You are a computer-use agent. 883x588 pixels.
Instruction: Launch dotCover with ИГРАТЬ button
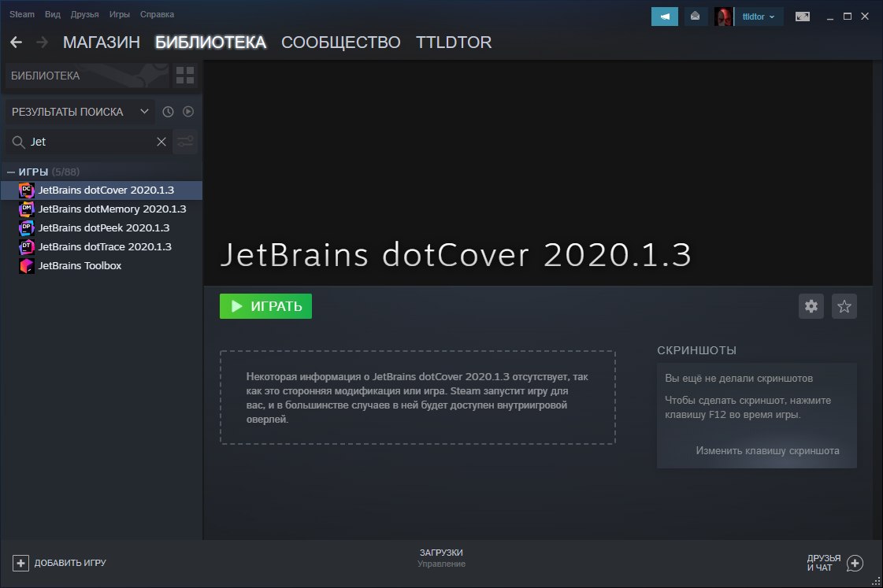click(265, 306)
